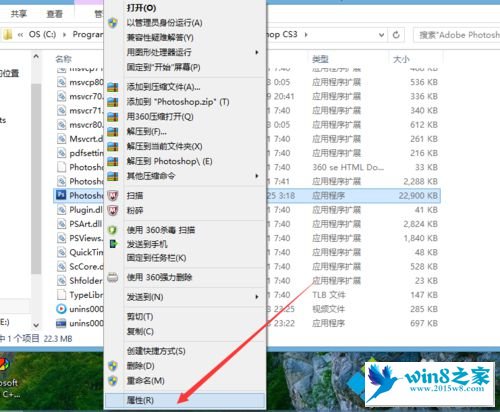Open the address bar history dropdown
500x412 pixels.
click(x=381, y=35)
